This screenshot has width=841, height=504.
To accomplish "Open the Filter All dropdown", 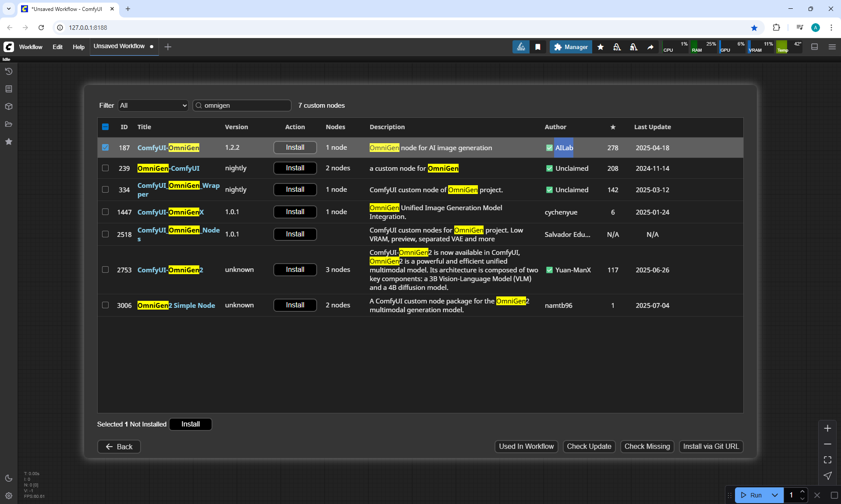I will (153, 106).
